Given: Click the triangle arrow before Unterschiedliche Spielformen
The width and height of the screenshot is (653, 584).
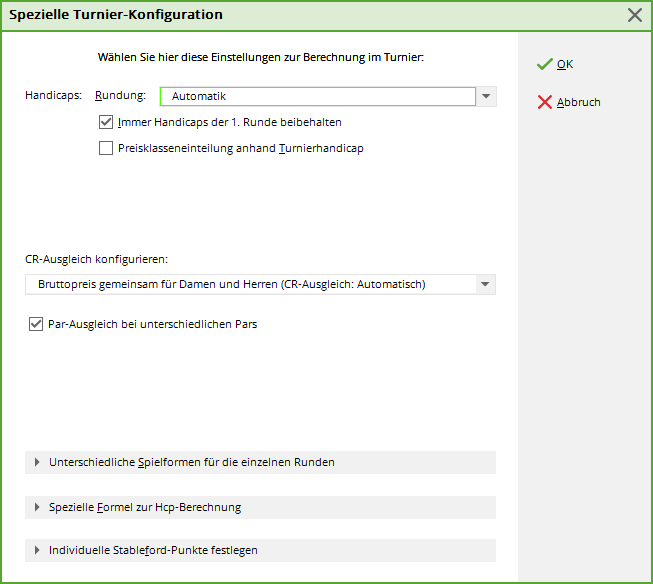Looking at the screenshot, I should coord(37,462).
